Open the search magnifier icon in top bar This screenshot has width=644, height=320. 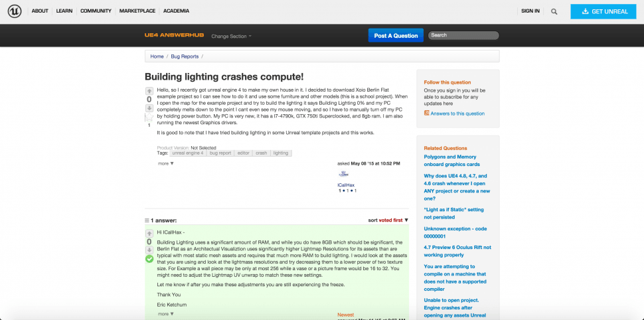point(554,11)
